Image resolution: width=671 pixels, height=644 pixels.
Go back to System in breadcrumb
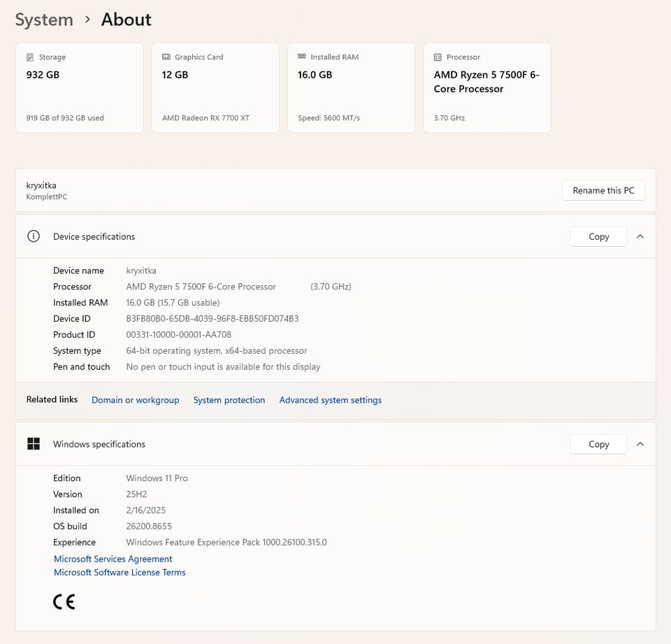(x=44, y=20)
